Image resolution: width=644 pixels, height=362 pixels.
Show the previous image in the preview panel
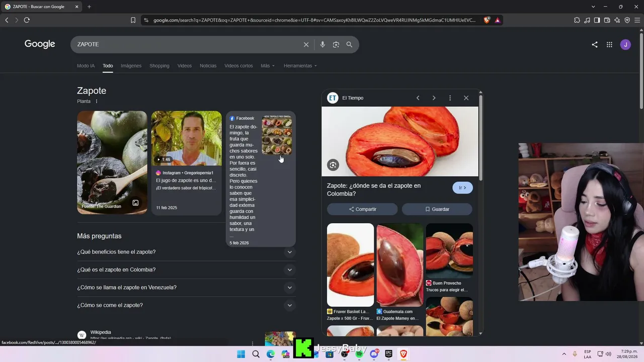pyautogui.click(x=418, y=98)
